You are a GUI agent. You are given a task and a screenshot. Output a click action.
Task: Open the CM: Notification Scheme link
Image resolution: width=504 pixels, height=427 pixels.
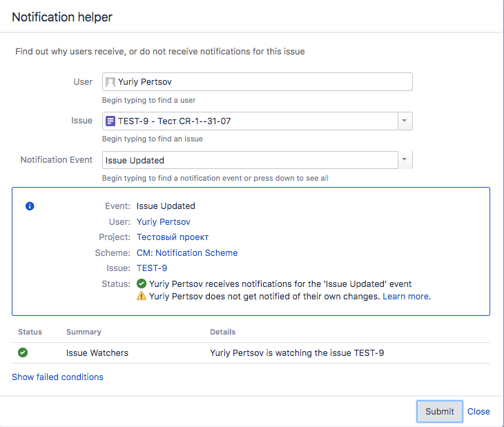pyautogui.click(x=187, y=253)
